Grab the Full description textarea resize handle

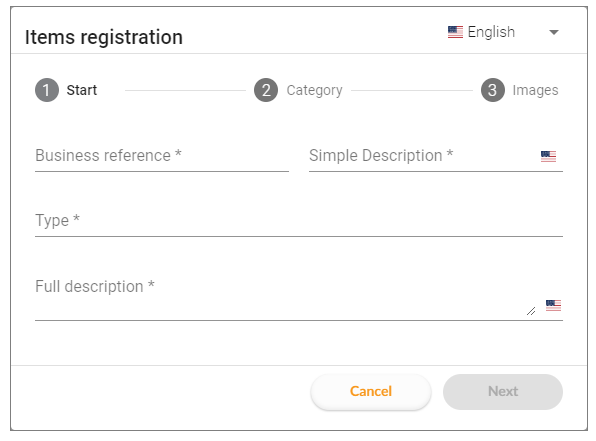pos(531,311)
